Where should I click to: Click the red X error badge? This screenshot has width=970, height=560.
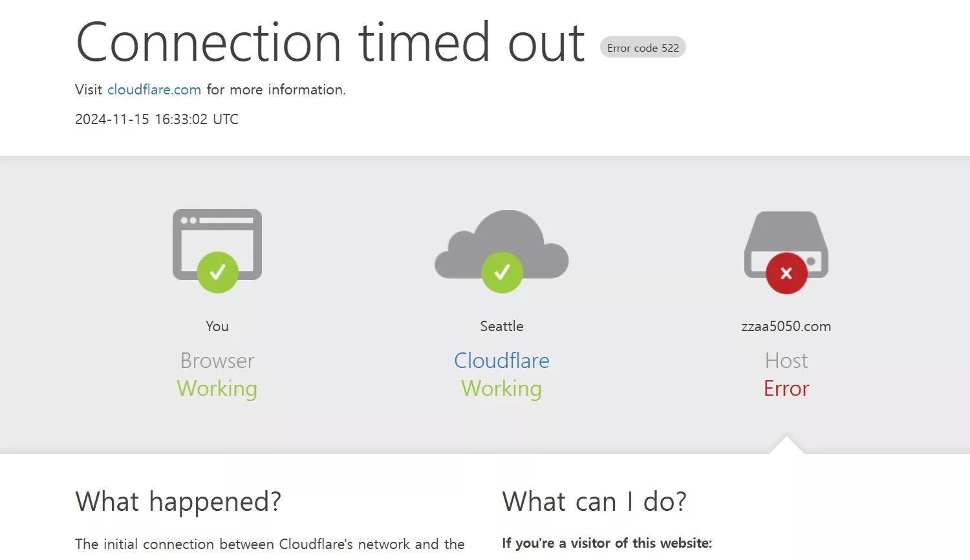click(786, 274)
